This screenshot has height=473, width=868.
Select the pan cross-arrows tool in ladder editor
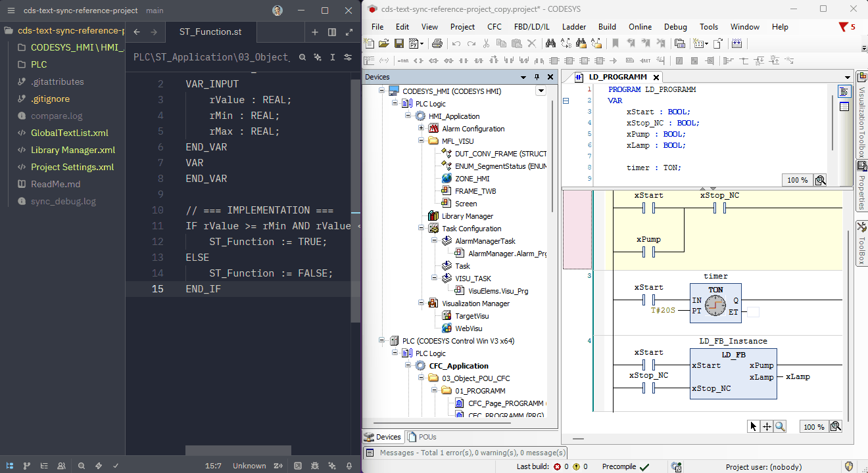(767, 426)
